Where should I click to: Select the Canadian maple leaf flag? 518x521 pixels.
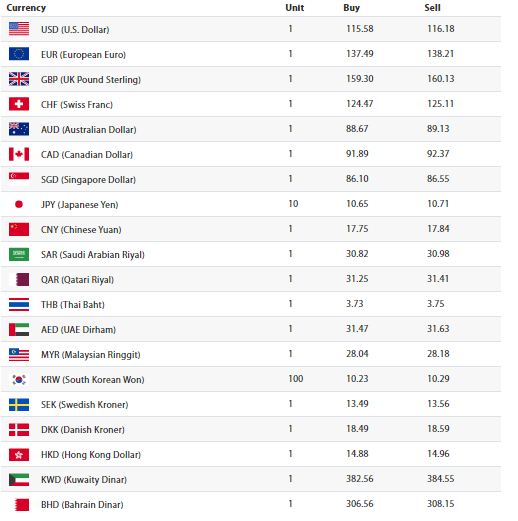(x=19, y=154)
